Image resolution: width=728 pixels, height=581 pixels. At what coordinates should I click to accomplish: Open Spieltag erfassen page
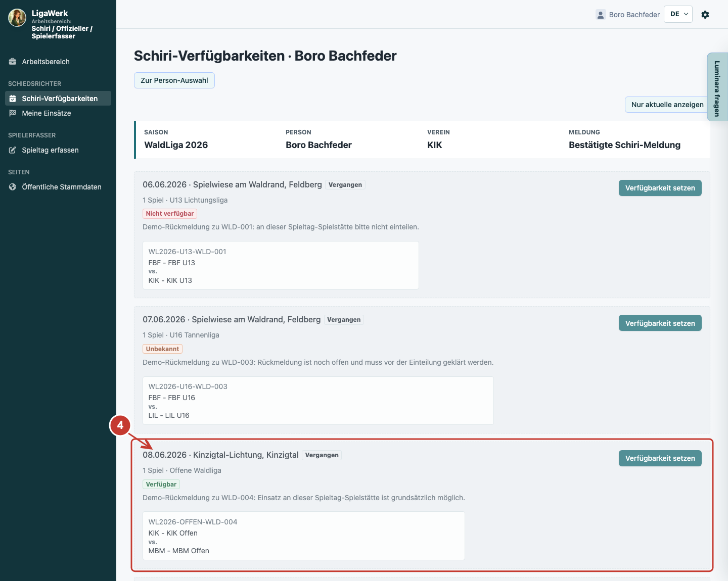[x=58, y=150]
